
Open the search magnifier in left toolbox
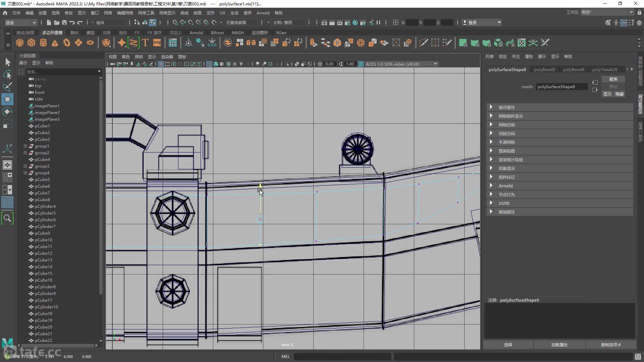click(7, 219)
